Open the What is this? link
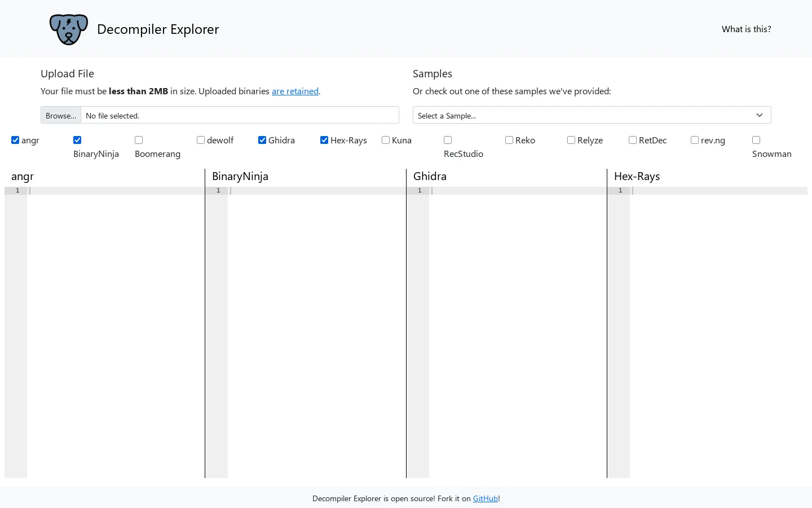Viewport: 812px width, 508px height. point(746,29)
